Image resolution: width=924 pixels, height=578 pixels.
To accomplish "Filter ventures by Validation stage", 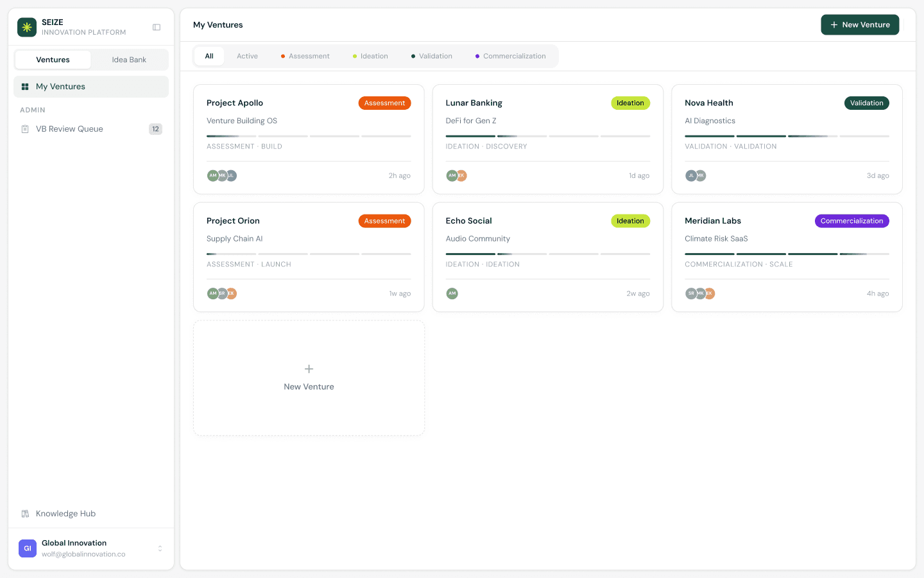I will click(432, 57).
